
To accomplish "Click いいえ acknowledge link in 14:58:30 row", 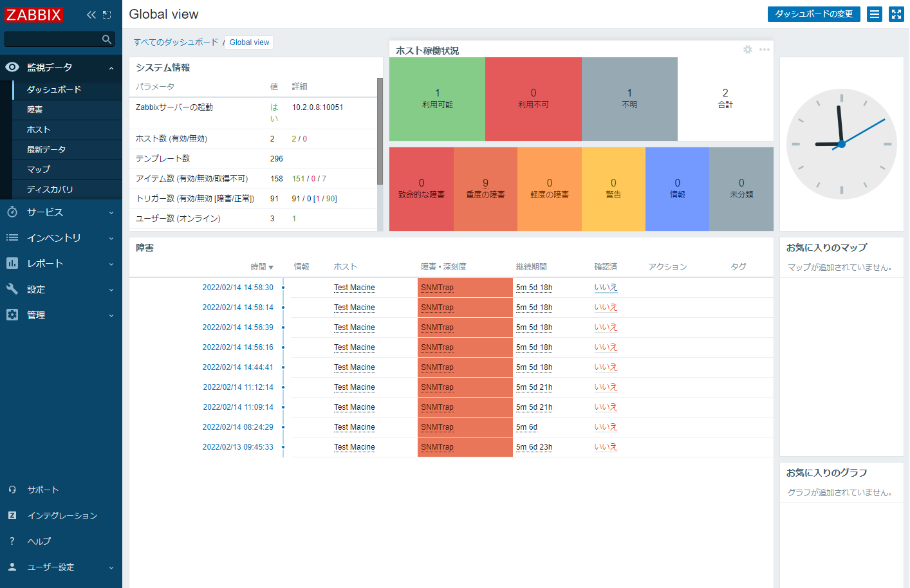I will pos(606,288).
